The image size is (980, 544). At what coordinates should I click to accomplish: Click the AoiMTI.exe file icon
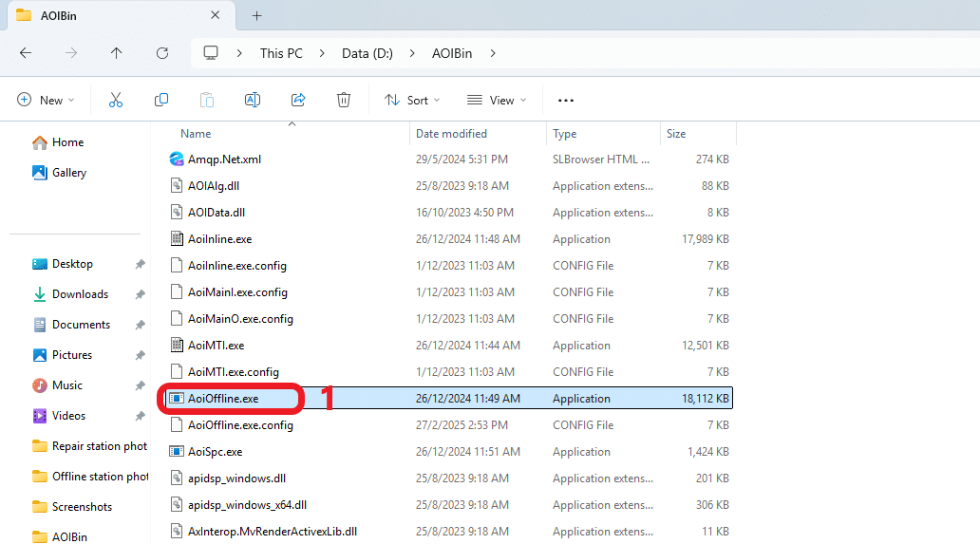(x=177, y=345)
